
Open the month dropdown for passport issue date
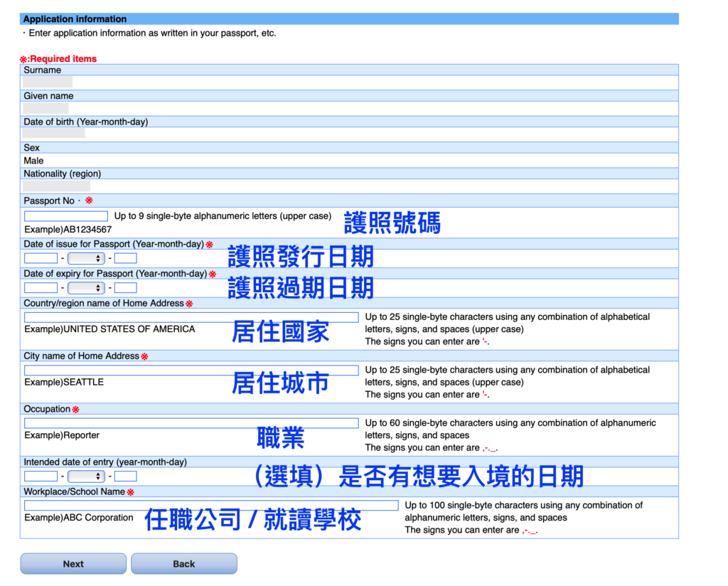coord(85,257)
